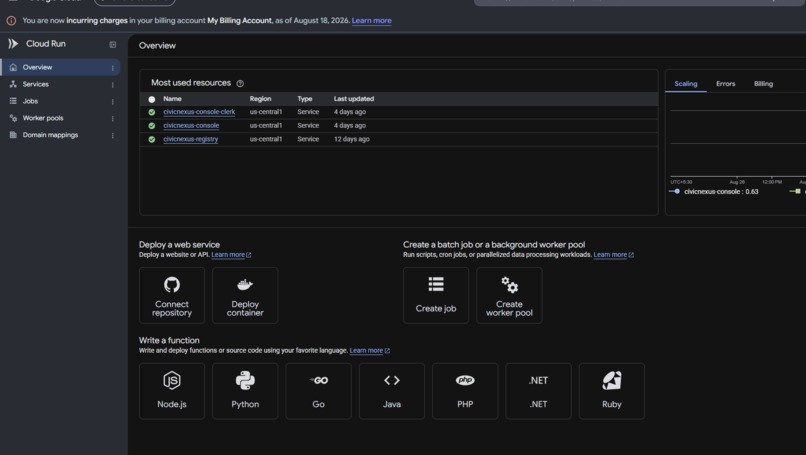Choose the PHP function card
The width and height of the screenshot is (806, 455).
coord(465,391)
